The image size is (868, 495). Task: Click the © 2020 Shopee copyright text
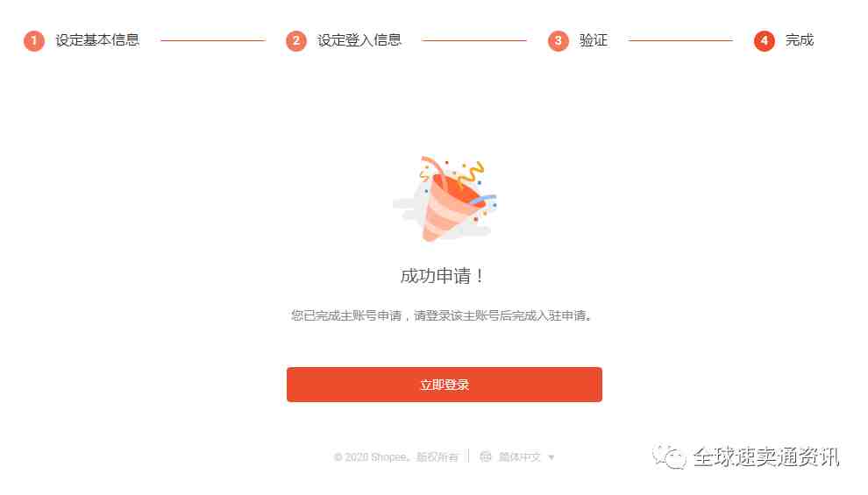click(396, 456)
